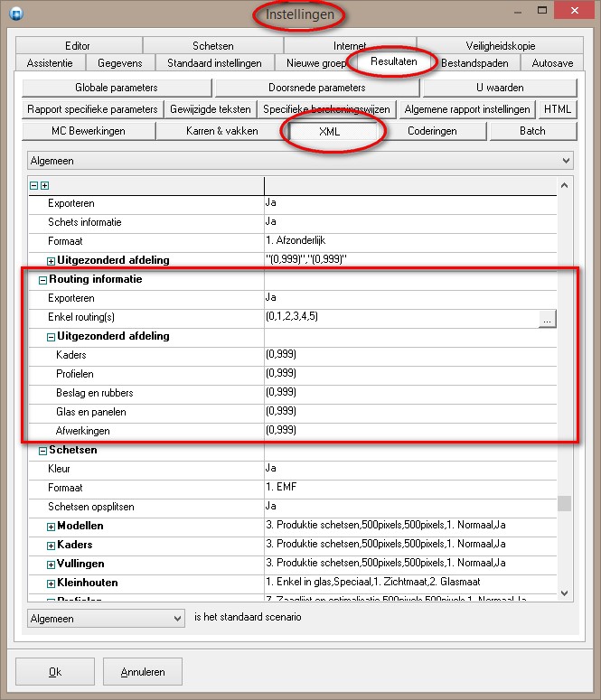
Task: Collapse all tree nodes with minus icon
Action: click(x=34, y=185)
